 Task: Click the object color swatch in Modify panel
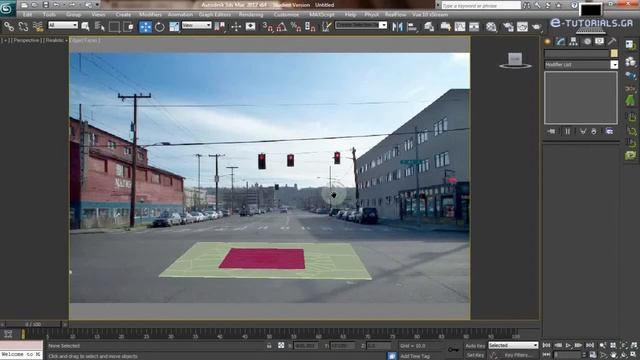(614, 53)
